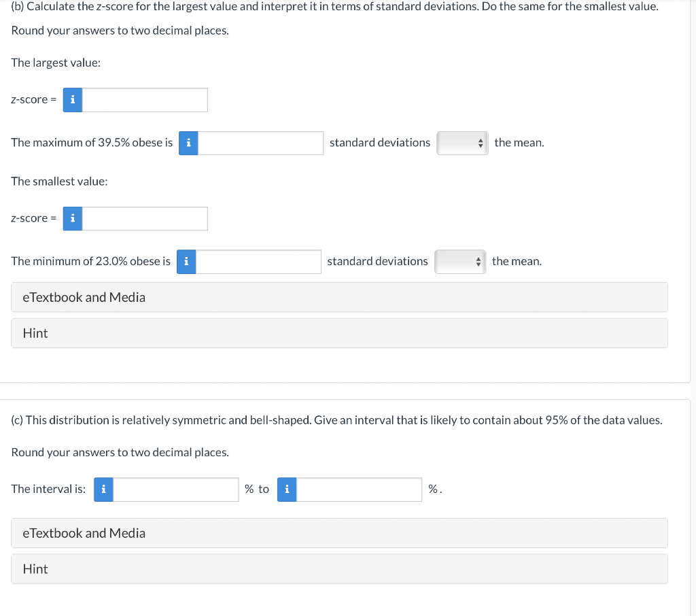Click the interval upper bound input field
Image resolution: width=696 pixels, height=616 pixels.
(359, 490)
